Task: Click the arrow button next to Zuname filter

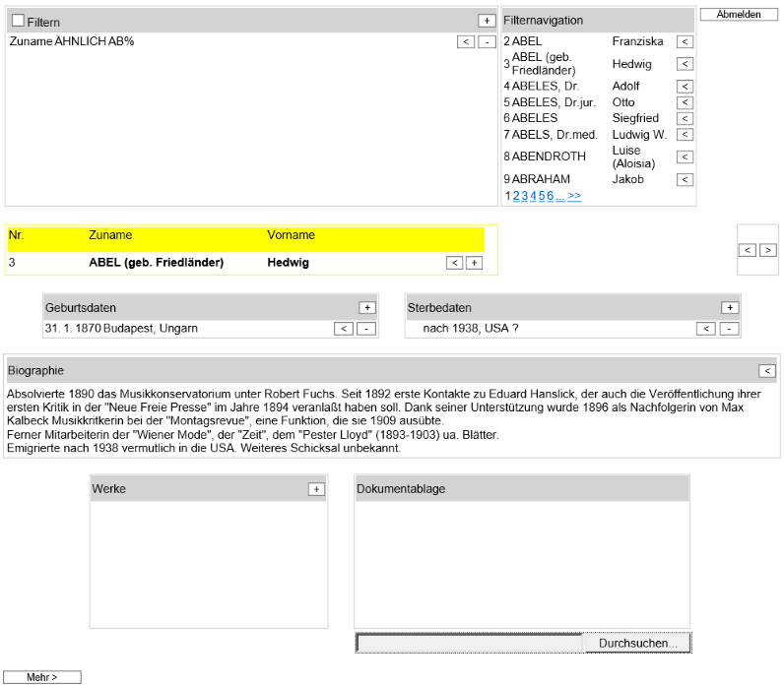Action: 466,41
